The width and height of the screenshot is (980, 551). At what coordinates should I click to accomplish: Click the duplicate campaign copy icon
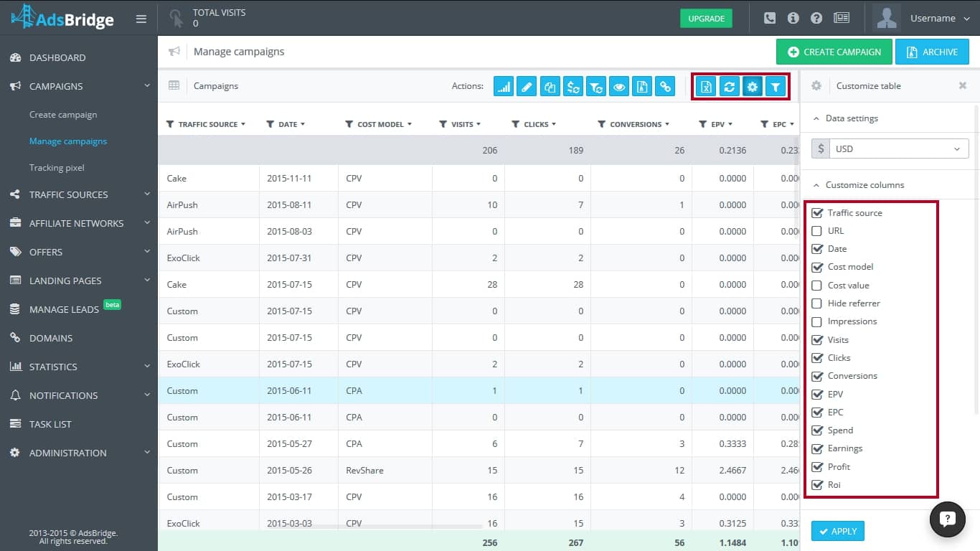pyautogui.click(x=550, y=87)
